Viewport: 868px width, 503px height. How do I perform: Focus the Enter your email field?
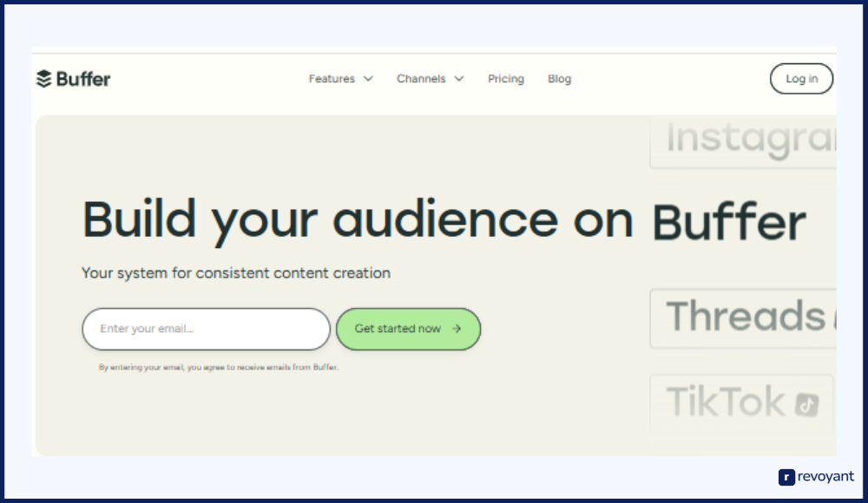(x=206, y=330)
